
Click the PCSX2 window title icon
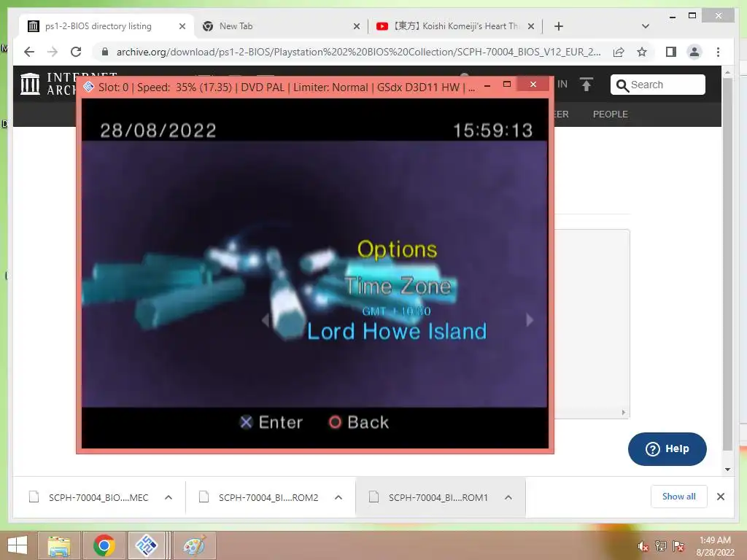tap(88, 87)
